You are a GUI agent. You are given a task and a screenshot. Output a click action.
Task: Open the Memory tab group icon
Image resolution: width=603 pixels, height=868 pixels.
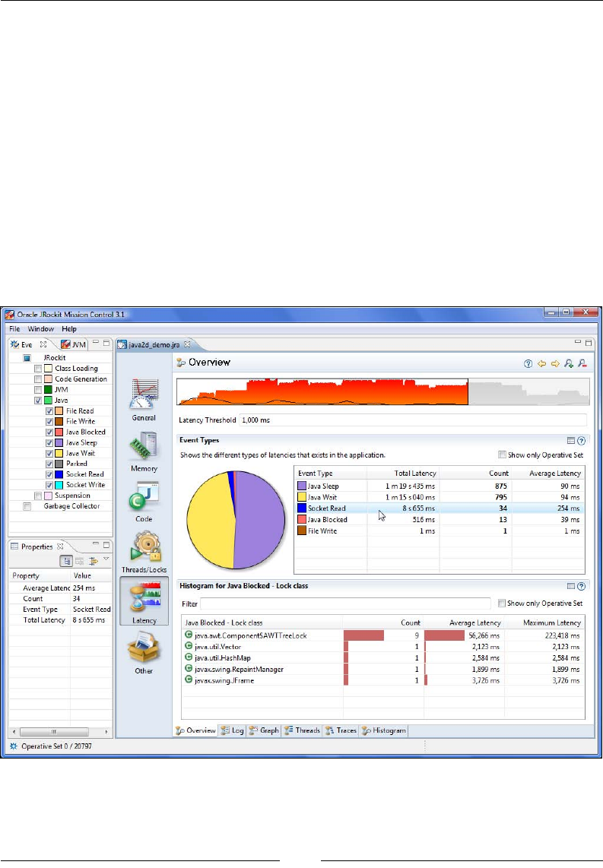144,446
